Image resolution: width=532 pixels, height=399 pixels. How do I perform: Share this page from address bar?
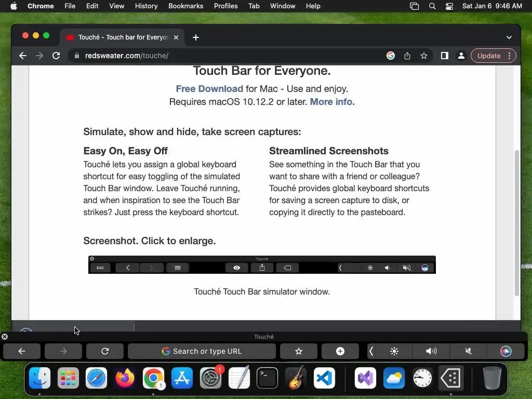click(x=407, y=56)
